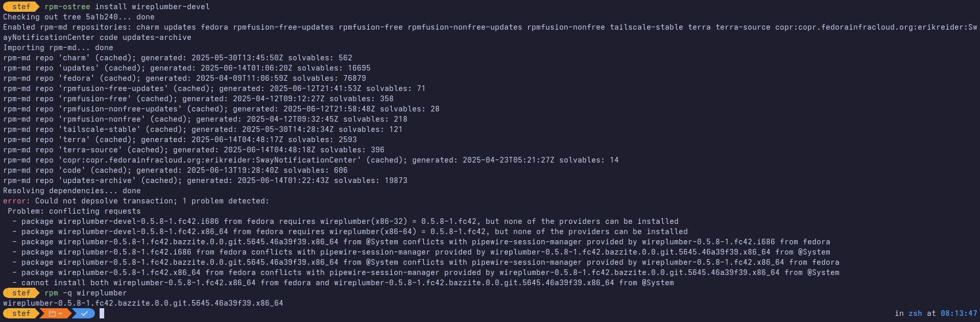Click the 'Importing rpm-md... done' line
This screenshot has height=322, width=980.
click(x=58, y=48)
